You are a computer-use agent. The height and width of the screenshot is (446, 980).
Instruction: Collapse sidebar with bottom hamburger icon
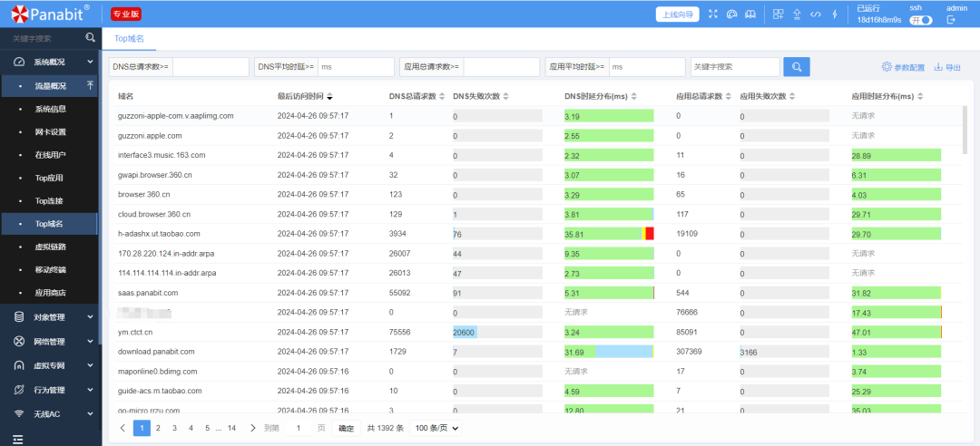click(x=18, y=439)
